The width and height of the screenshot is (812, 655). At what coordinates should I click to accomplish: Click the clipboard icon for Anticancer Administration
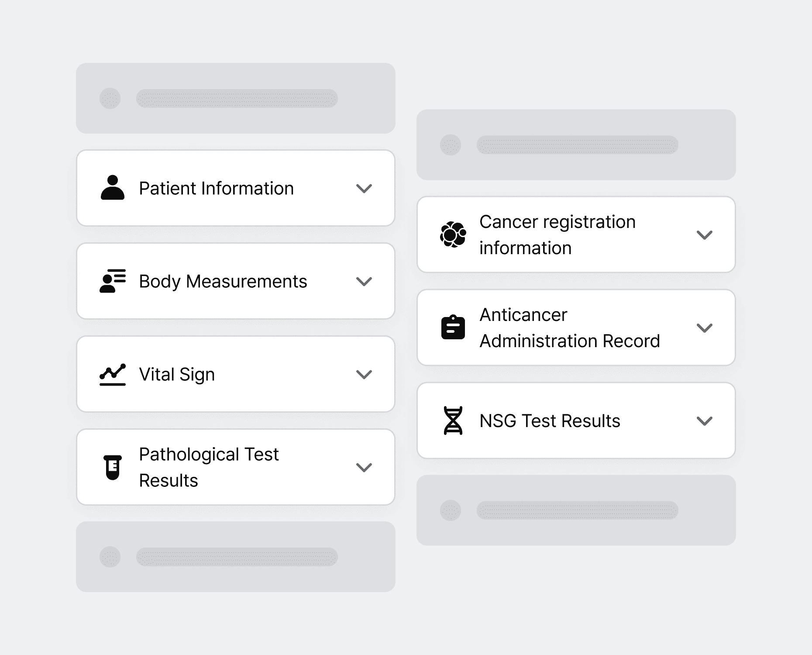pos(453,327)
